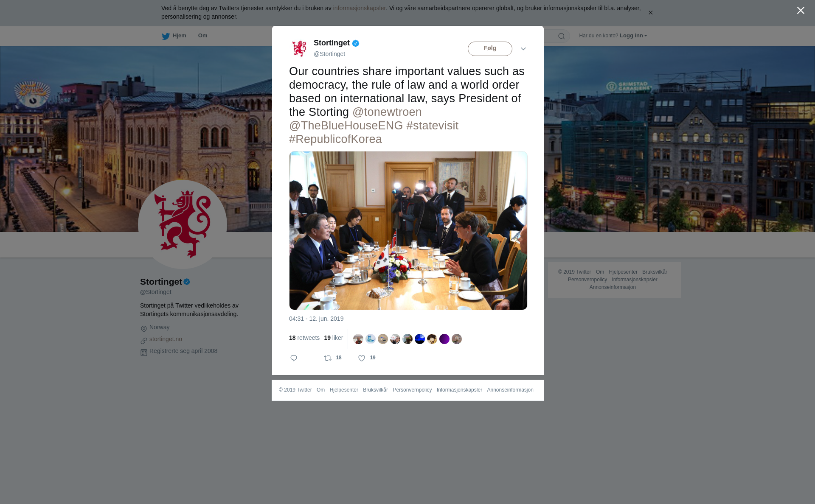Go to Hjem in top navigation

point(179,36)
